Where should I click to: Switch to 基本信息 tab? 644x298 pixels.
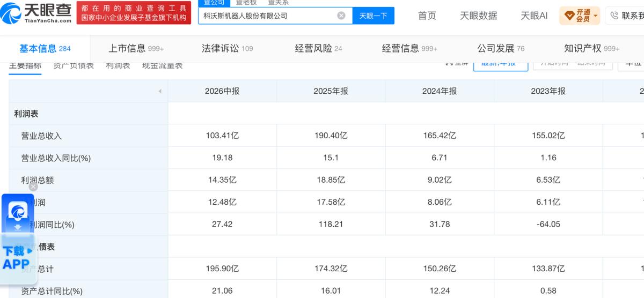pos(45,48)
